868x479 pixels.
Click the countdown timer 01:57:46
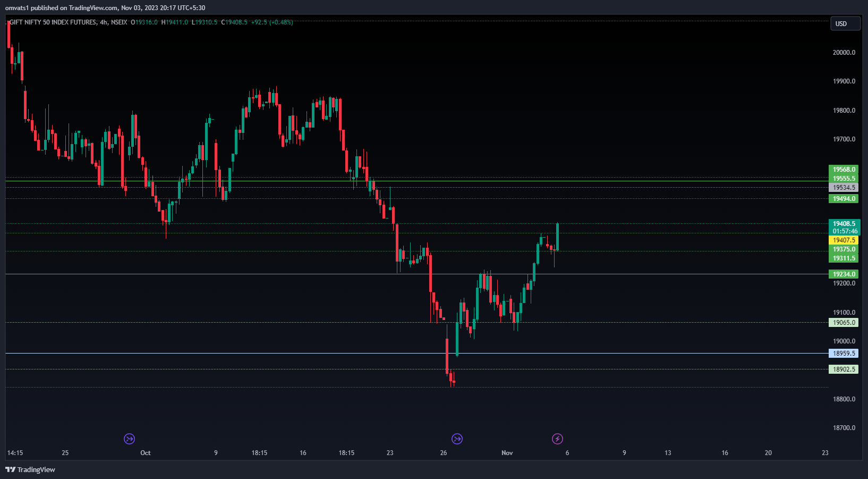[x=844, y=231]
